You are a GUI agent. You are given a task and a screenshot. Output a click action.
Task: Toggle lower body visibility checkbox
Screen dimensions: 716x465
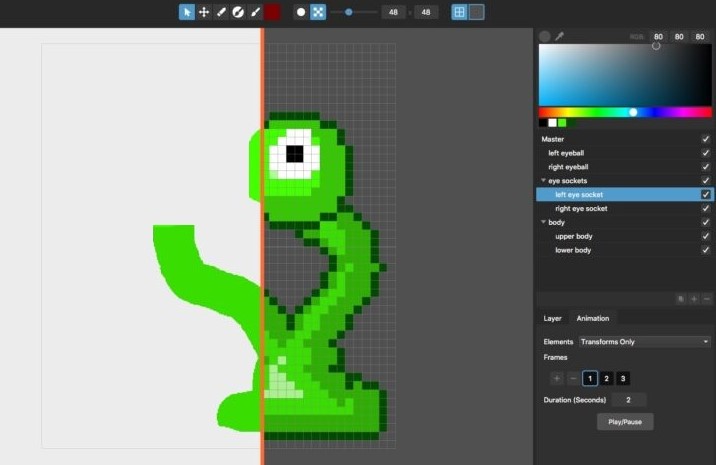705,250
